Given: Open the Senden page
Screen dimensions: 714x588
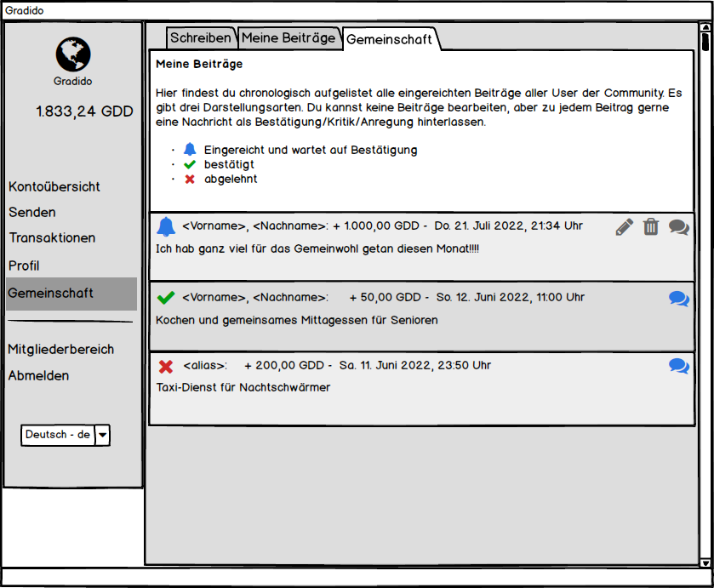Looking at the screenshot, I should [x=32, y=212].
